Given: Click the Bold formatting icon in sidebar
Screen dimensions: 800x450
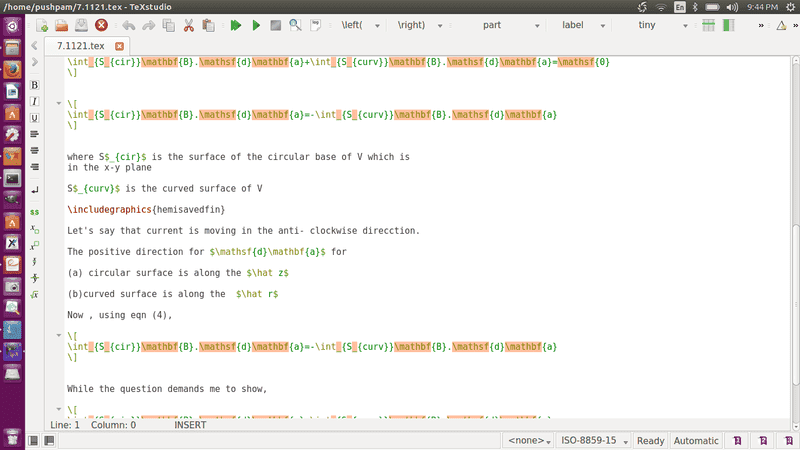Looking at the screenshot, I should pyautogui.click(x=35, y=86).
